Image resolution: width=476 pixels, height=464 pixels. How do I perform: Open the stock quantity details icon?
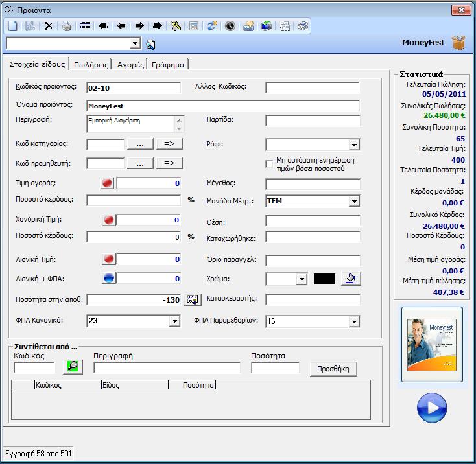coord(193,299)
